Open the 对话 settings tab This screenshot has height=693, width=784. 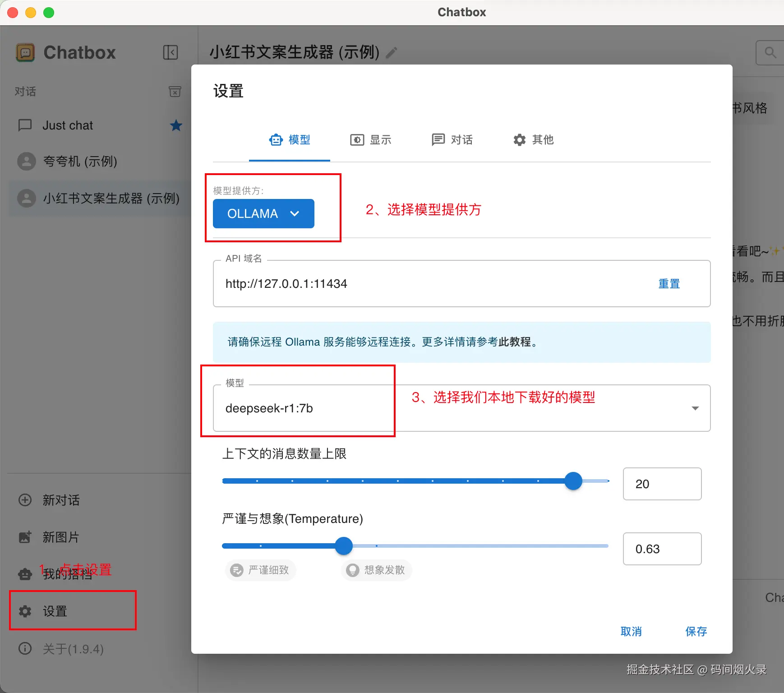452,140
